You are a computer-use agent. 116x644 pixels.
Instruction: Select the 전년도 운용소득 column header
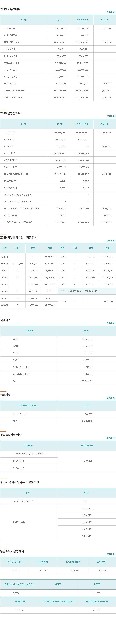click(15, 562)
